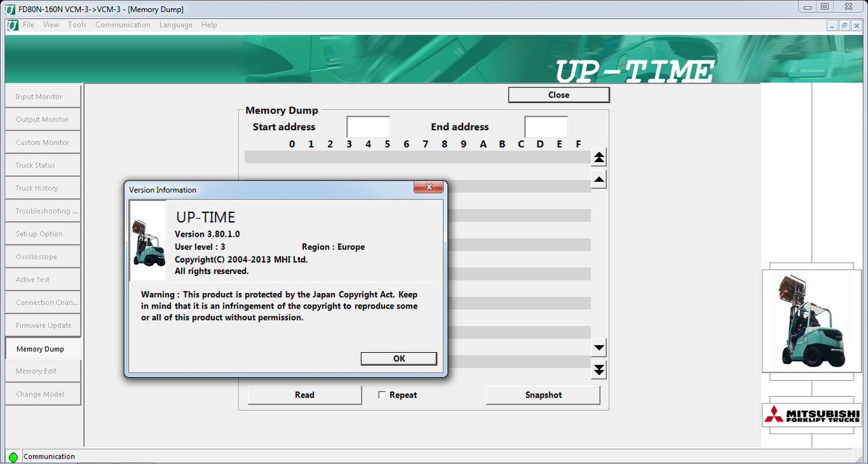This screenshot has height=464, width=868.
Task: Restore the inner Memory Dump child window
Action: coord(844,25)
